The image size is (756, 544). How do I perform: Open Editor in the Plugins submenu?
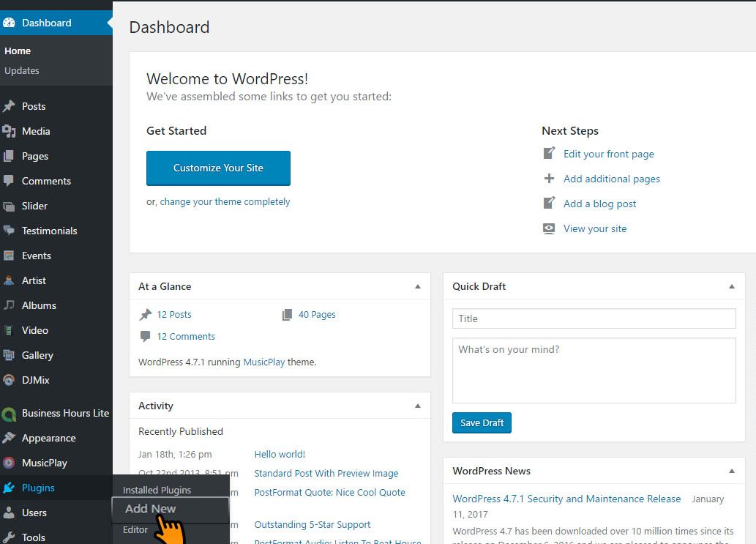tap(135, 529)
